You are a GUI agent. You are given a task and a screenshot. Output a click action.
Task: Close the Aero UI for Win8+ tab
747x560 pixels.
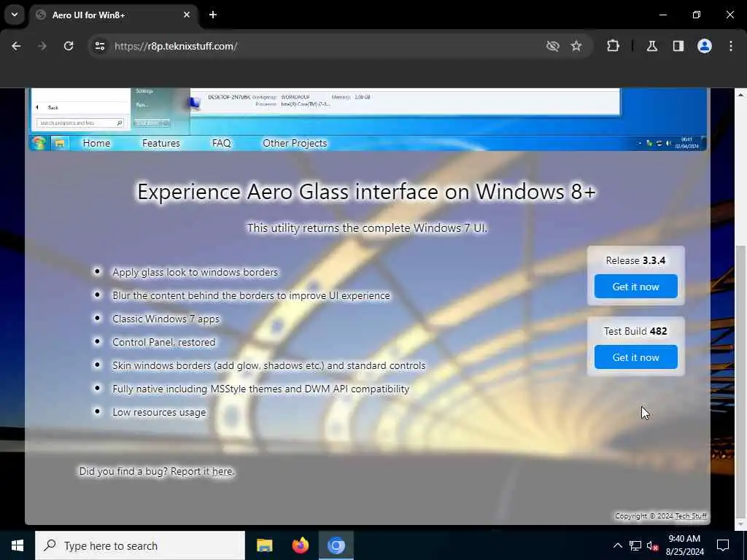(187, 15)
